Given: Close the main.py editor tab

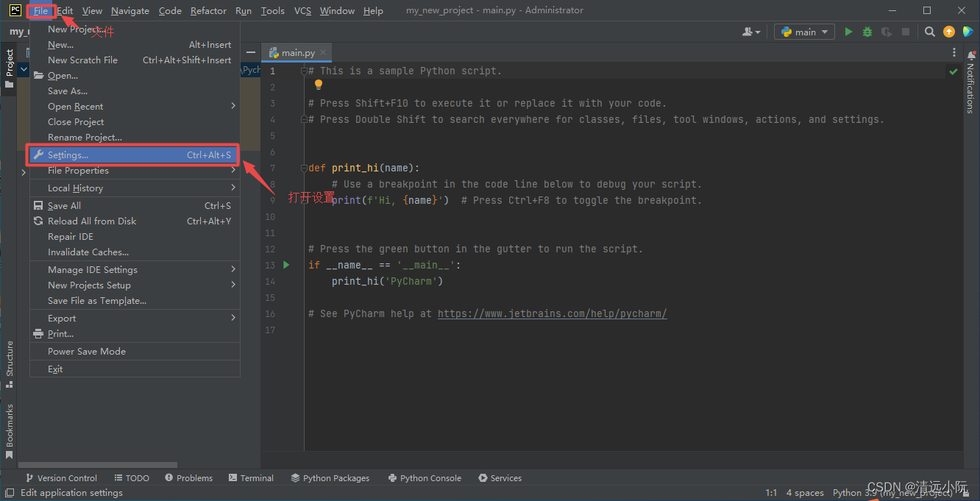Looking at the screenshot, I should point(323,53).
